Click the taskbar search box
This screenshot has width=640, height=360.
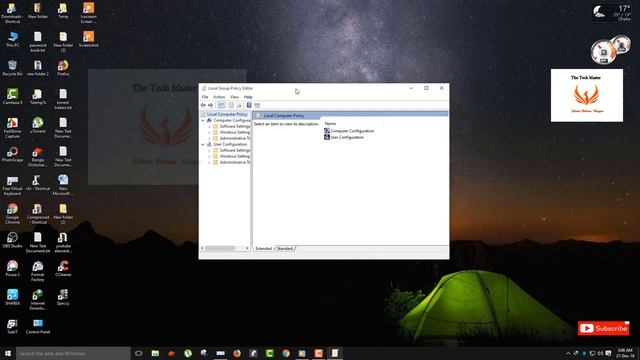click(x=73, y=353)
